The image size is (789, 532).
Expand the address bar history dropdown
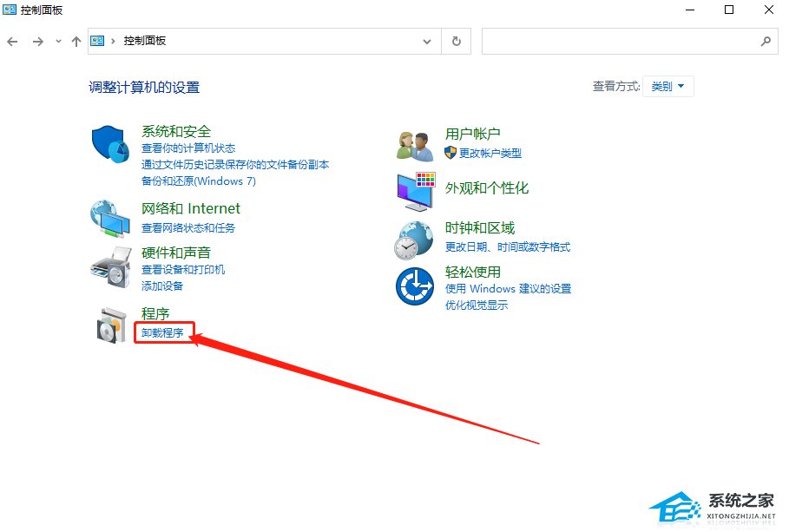click(x=427, y=42)
